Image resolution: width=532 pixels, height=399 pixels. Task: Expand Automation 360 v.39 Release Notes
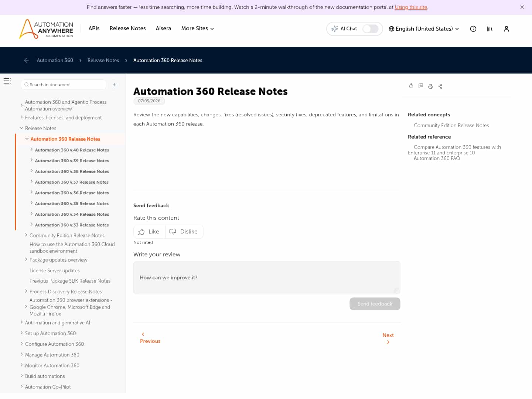pyautogui.click(x=31, y=160)
